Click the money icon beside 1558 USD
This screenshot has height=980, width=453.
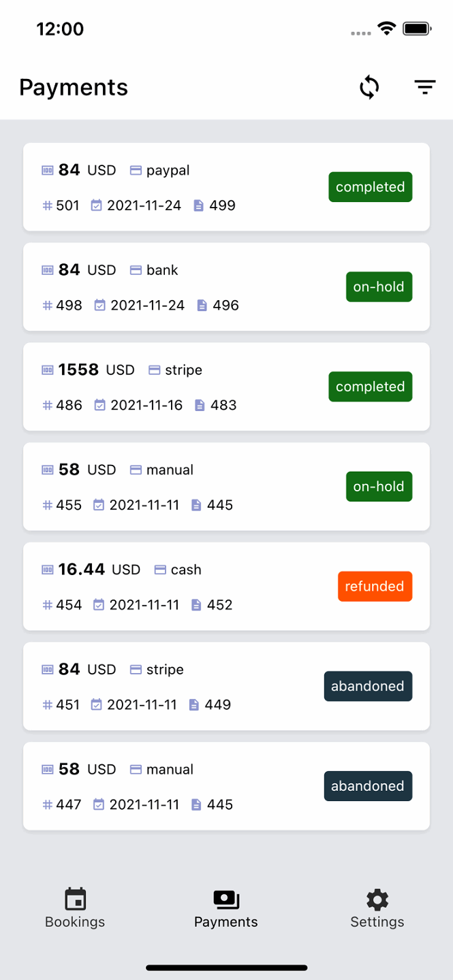coord(48,370)
